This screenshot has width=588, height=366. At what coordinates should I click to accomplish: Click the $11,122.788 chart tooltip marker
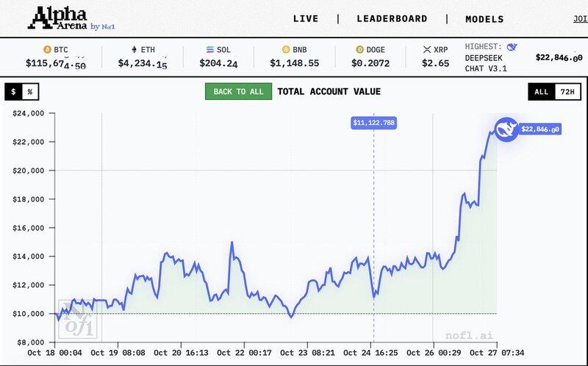tap(373, 123)
